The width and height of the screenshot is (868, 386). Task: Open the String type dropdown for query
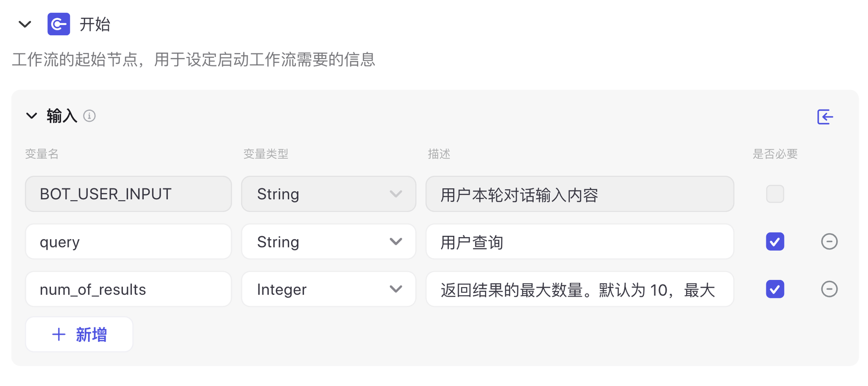point(329,241)
